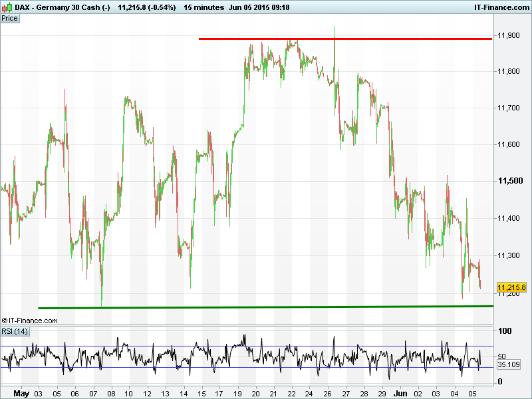Open the RSI (14) indicator label
This screenshot has height=399, width=532.
pos(15,331)
